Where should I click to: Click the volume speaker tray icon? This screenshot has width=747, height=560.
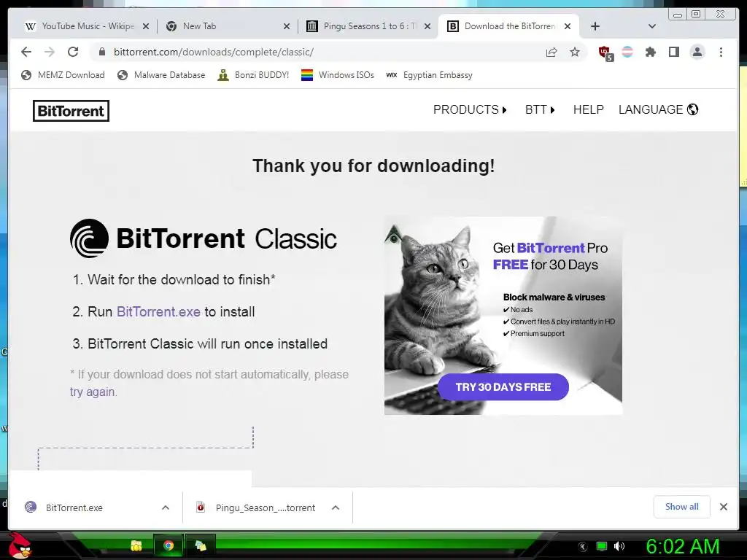(619, 546)
